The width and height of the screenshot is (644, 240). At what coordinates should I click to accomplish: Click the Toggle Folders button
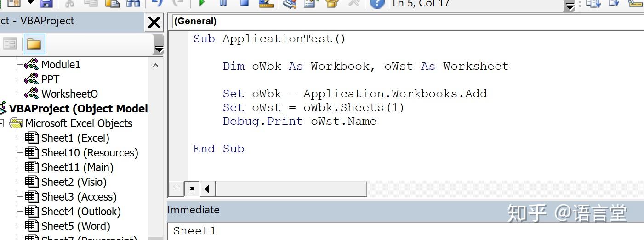[x=34, y=44]
